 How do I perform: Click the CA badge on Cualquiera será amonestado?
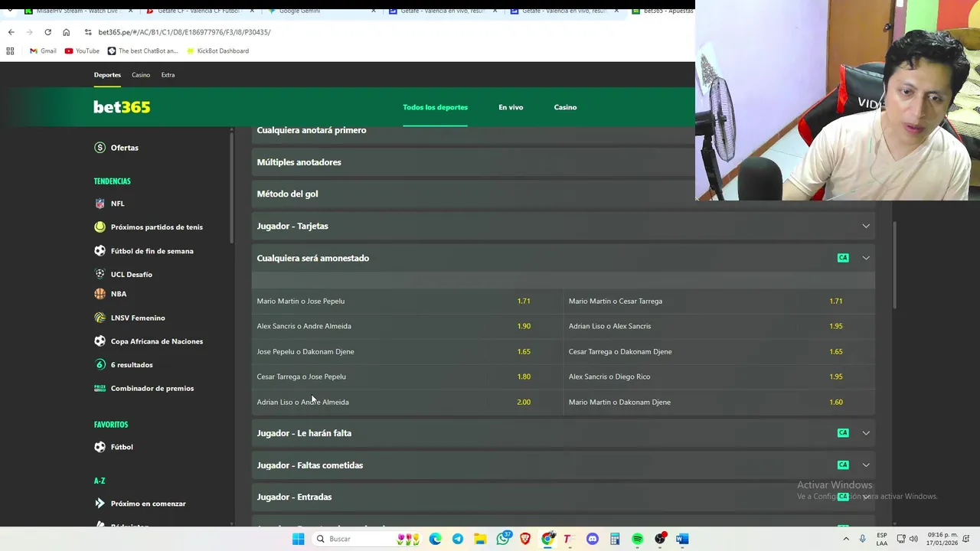843,258
